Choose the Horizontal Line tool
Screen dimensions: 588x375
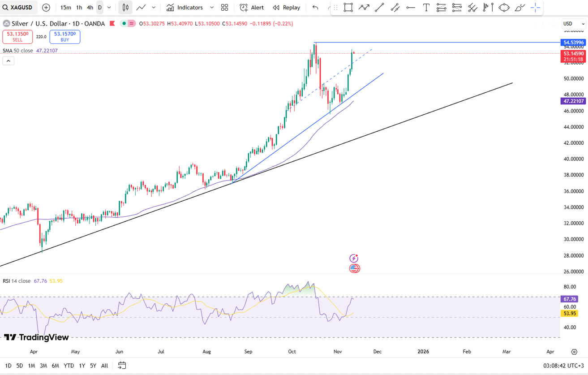pyautogui.click(x=410, y=8)
